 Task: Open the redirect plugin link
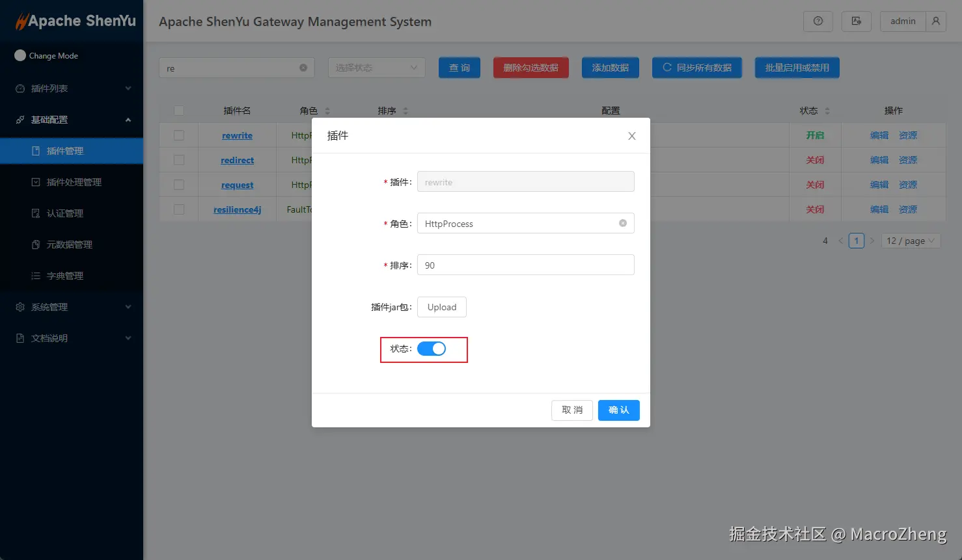click(237, 160)
